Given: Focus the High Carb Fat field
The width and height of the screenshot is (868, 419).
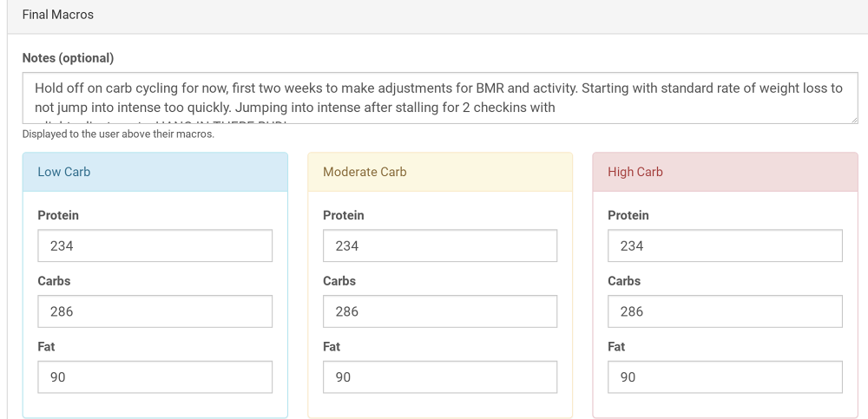Looking at the screenshot, I should (725, 377).
